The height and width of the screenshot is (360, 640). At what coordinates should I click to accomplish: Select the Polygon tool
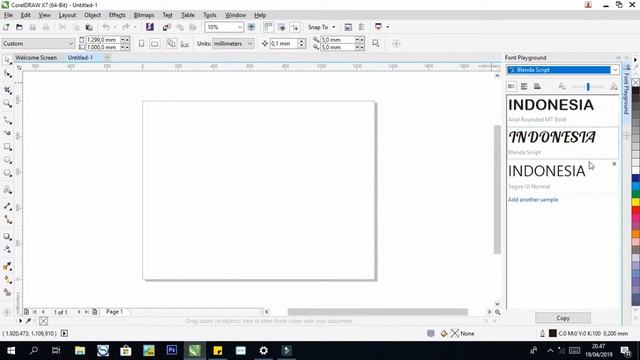pyautogui.click(x=7, y=173)
